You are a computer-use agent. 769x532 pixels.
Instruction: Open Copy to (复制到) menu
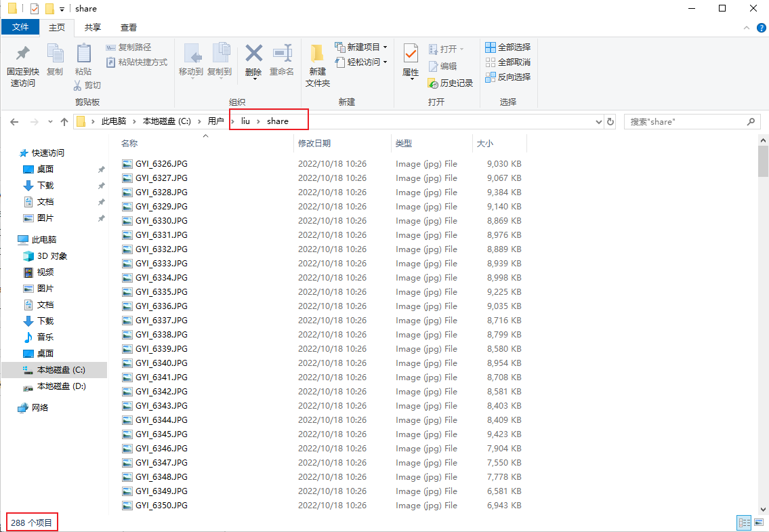(220, 61)
